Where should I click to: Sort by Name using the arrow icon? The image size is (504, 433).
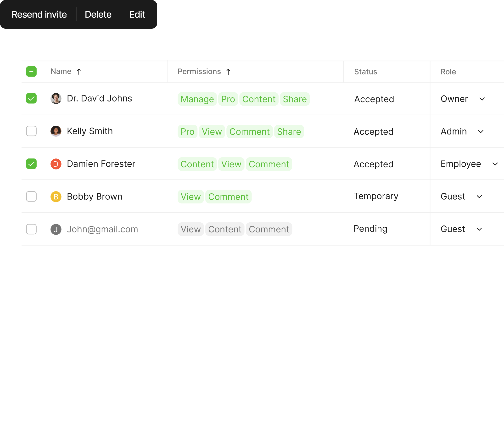pos(79,72)
